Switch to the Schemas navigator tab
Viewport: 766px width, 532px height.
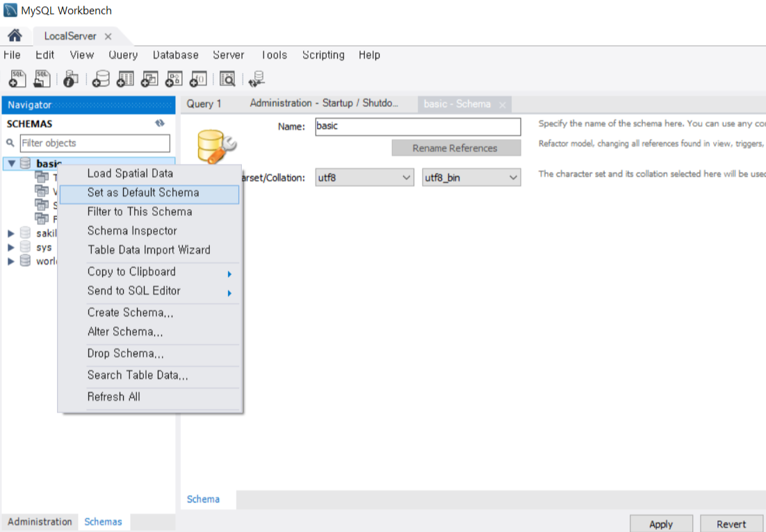(x=103, y=522)
